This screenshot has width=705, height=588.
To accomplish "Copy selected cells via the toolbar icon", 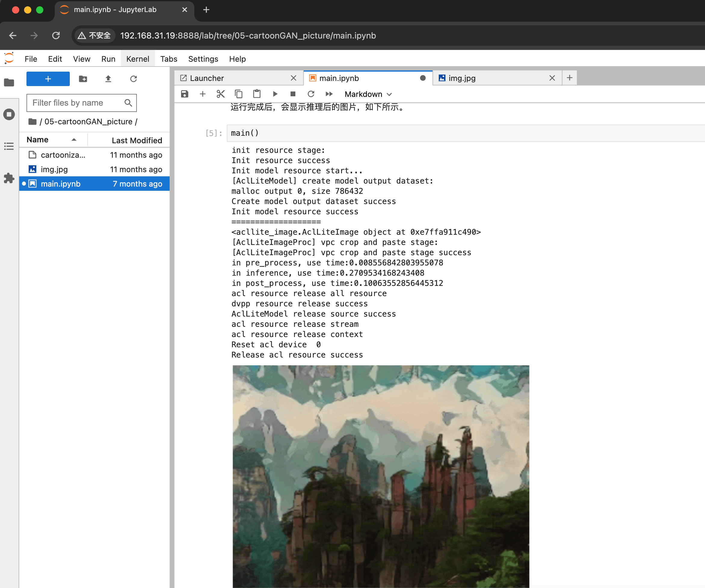I will (x=238, y=94).
